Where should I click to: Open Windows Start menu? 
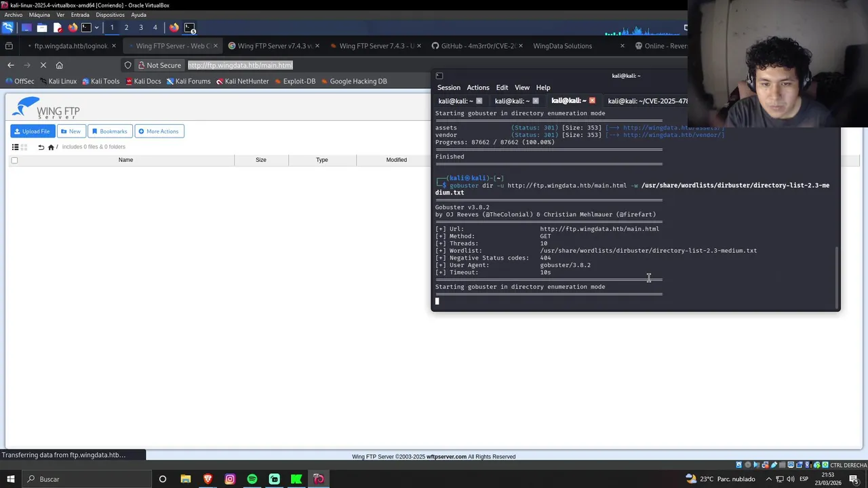[x=10, y=479]
